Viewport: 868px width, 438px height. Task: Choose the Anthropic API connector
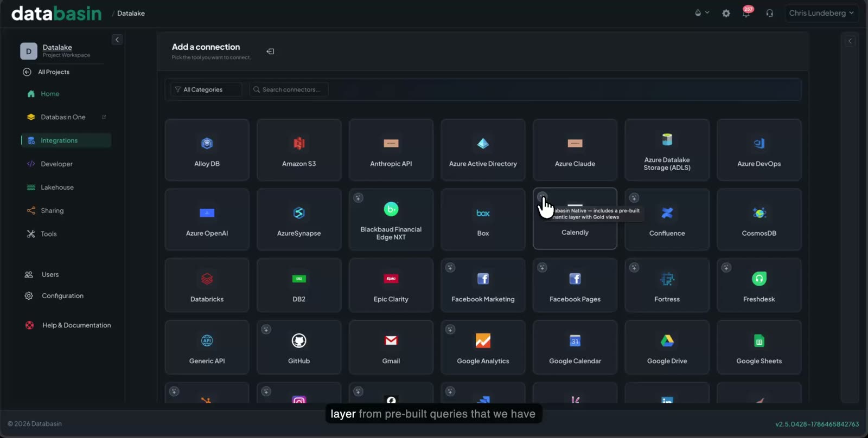pos(391,150)
